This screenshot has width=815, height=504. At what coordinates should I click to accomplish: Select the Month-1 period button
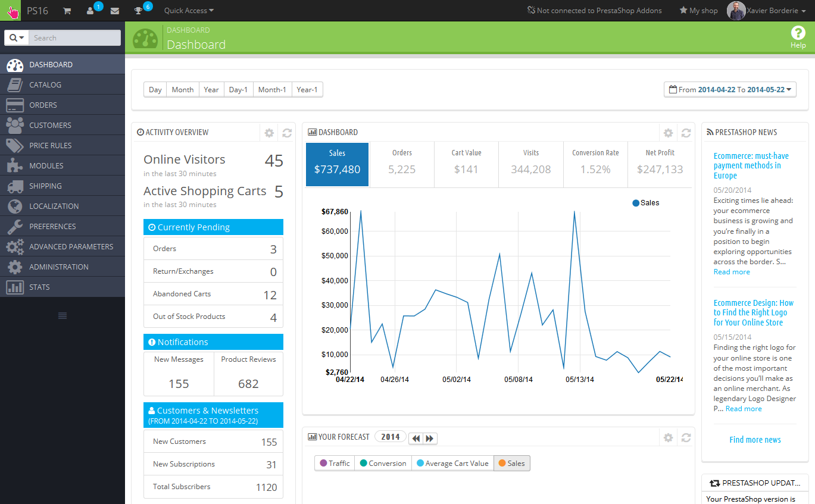click(x=272, y=89)
